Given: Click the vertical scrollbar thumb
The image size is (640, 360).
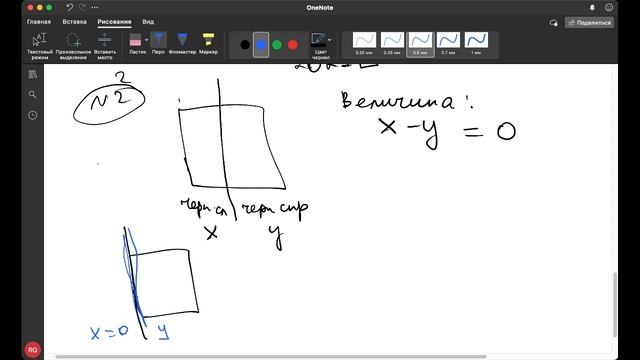Looking at the screenshot, I should coord(615,304).
